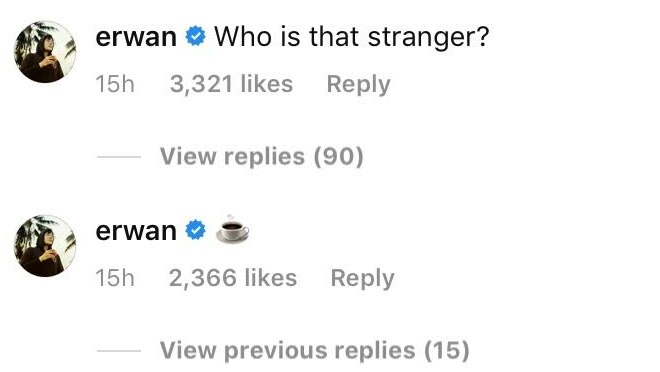
Task: Load the 15 earlier replies under the coffee comment
Action: coord(314,351)
